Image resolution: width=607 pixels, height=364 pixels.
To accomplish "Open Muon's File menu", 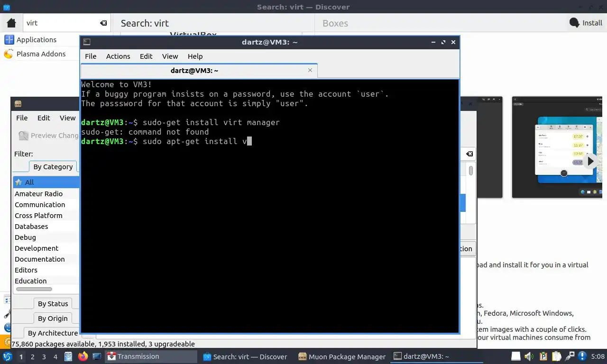I will tap(22, 118).
